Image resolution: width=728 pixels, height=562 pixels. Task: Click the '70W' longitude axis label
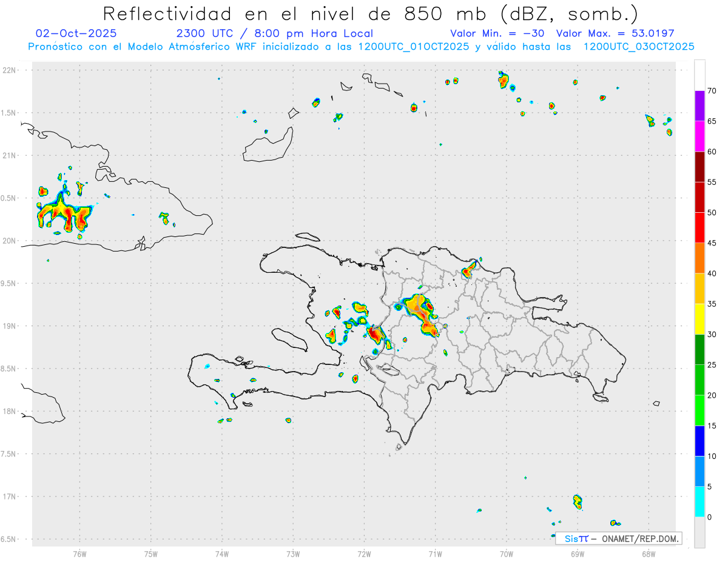click(507, 554)
